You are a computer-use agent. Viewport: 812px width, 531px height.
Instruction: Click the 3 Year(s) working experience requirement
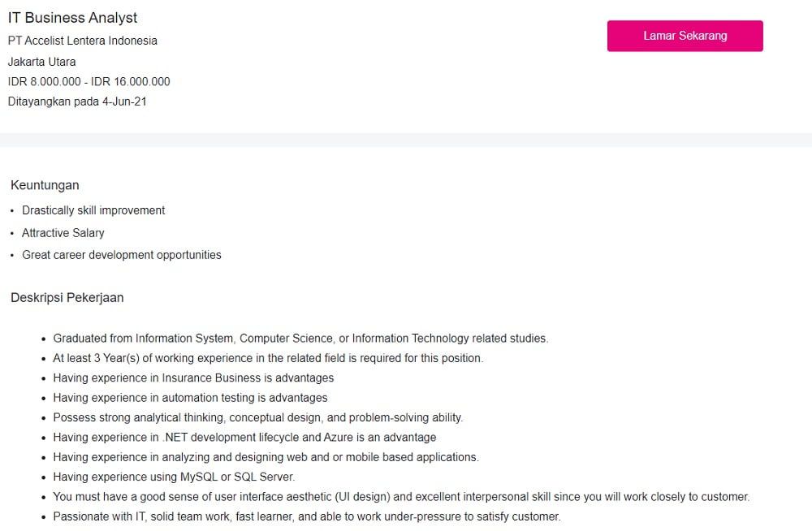(268, 358)
